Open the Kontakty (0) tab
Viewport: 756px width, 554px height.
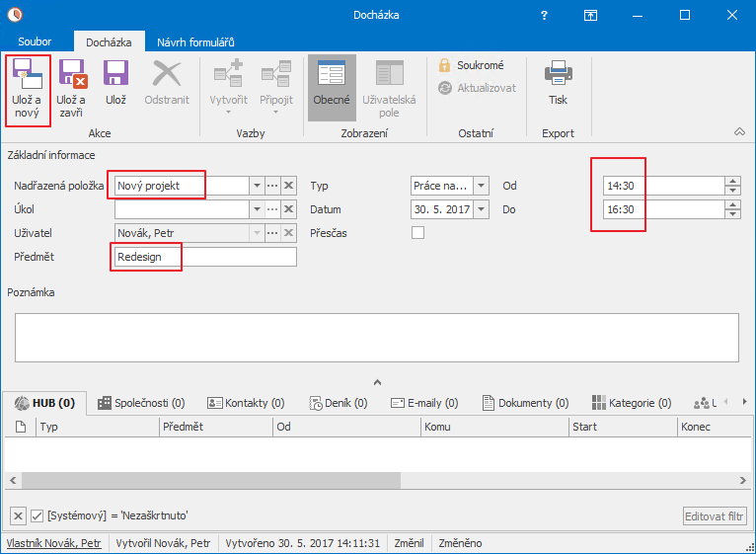pos(246,403)
